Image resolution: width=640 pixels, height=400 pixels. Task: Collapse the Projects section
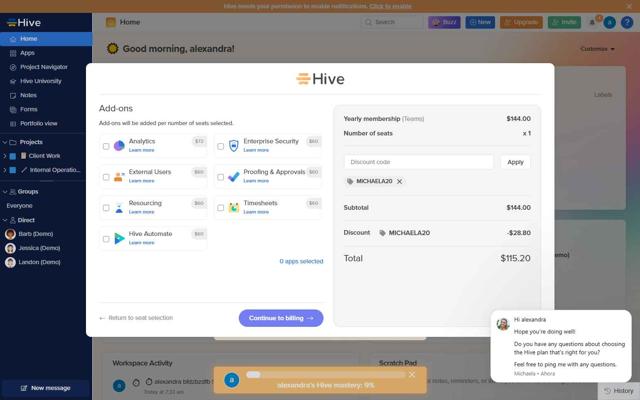5,142
